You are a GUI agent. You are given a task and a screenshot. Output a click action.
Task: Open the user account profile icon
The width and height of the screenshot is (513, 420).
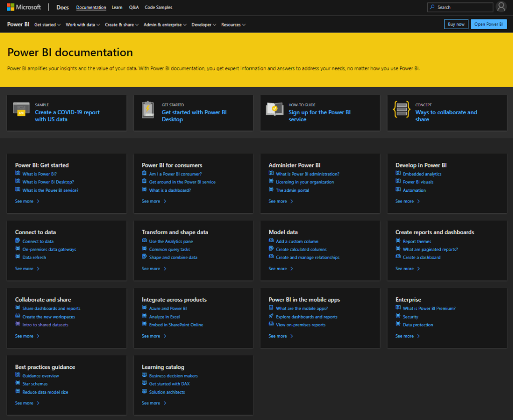(501, 7)
